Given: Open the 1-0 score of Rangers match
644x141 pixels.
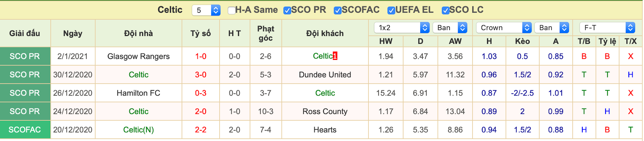Looking at the screenshot, I should click(200, 56).
